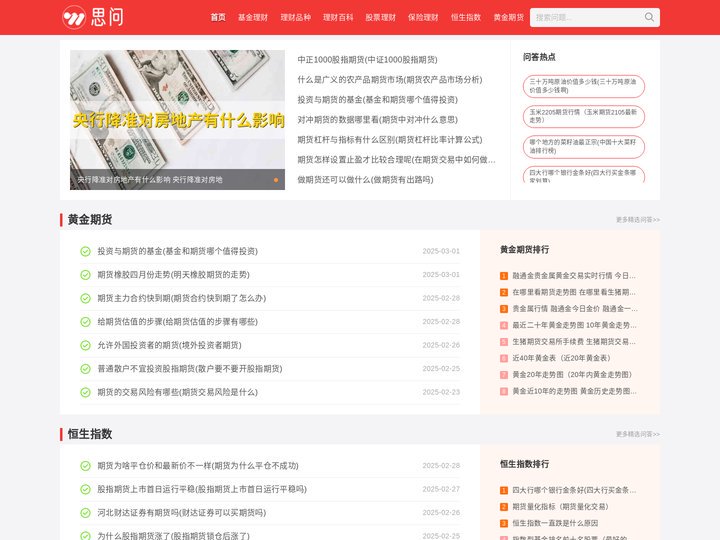The width and height of the screenshot is (720, 540).
Task: Open the 基金理财 nav tab
Action: [253, 17]
